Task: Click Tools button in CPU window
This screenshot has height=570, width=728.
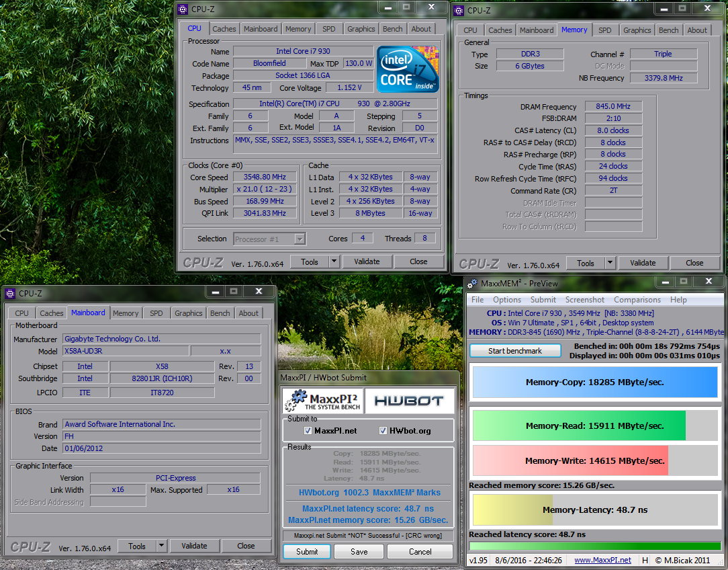Action: 309,261
